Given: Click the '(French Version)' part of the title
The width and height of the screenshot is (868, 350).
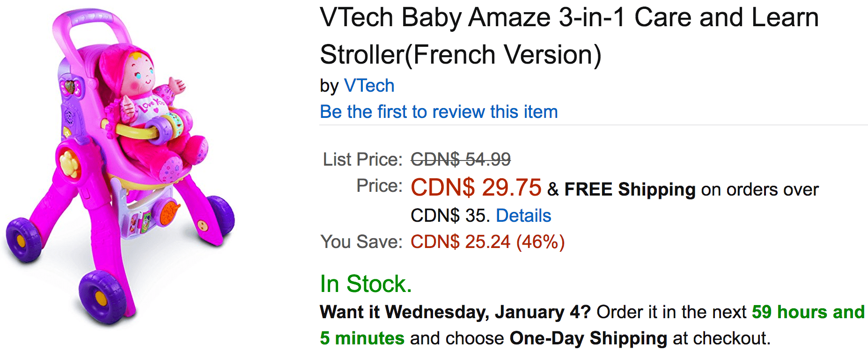Looking at the screenshot, I should (x=503, y=55).
